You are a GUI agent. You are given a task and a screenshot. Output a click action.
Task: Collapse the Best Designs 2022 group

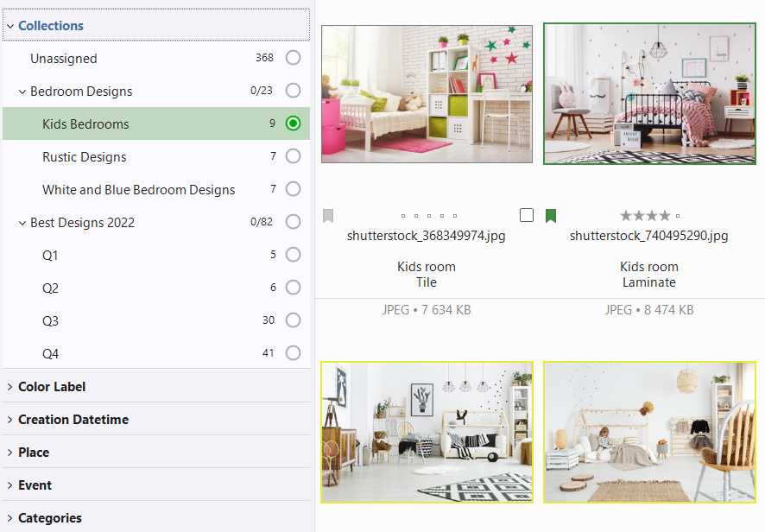click(x=22, y=223)
